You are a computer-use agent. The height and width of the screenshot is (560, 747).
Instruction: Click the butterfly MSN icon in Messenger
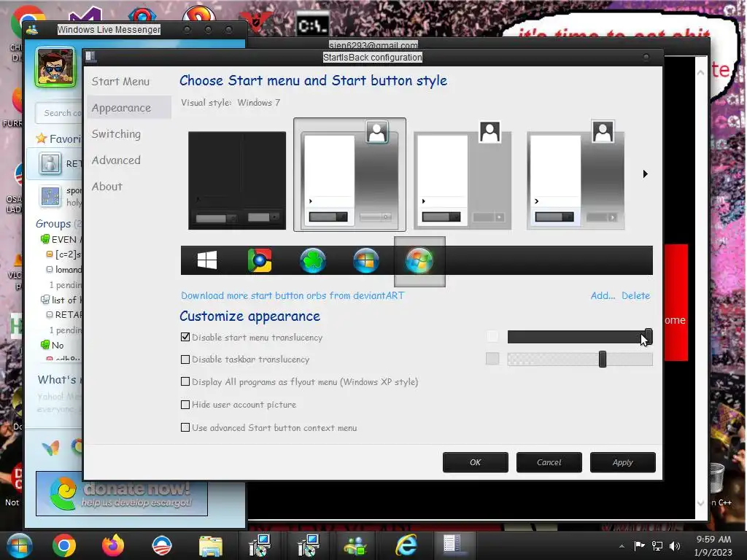click(x=50, y=448)
